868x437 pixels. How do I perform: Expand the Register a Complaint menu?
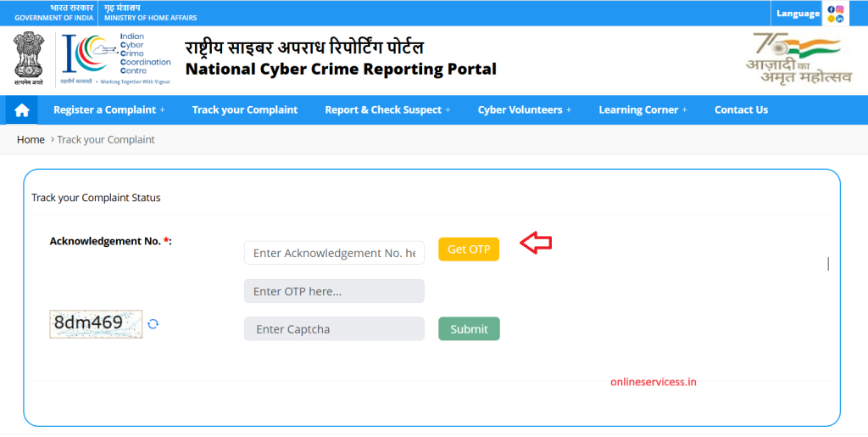(x=109, y=109)
